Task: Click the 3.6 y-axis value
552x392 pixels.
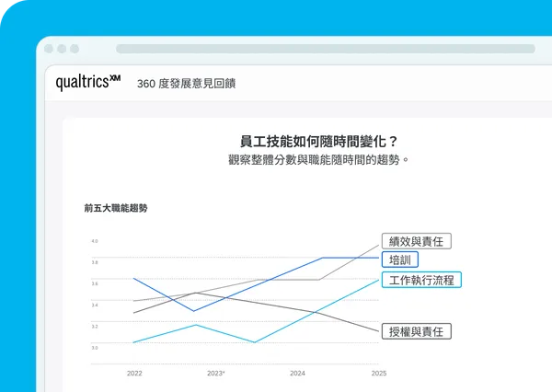Action: click(x=95, y=283)
